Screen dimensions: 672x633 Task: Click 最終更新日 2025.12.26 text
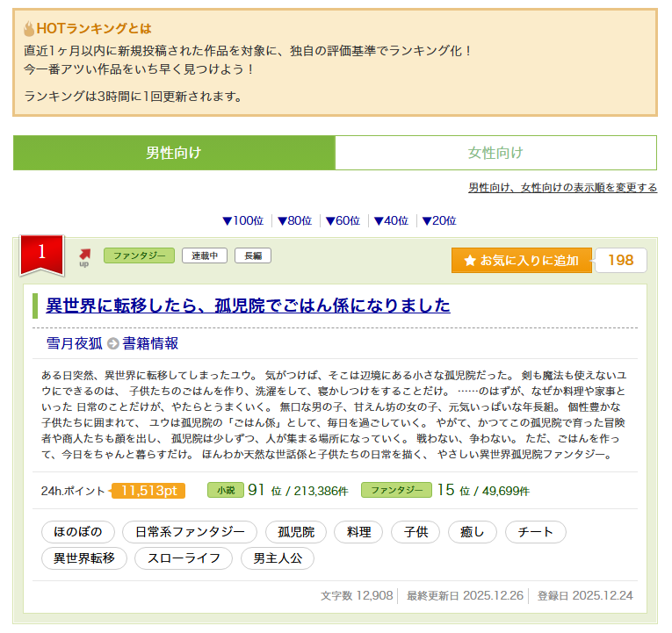(465, 596)
